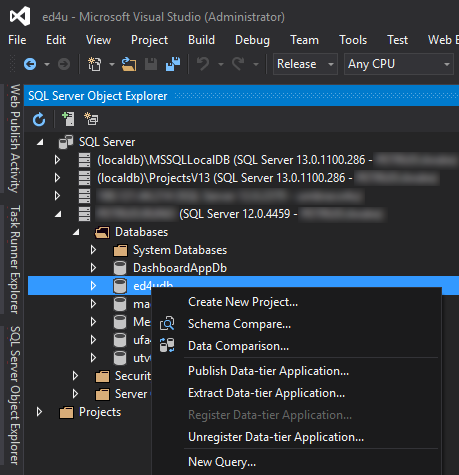Click the MSSQLLocalDB server icon
The width and height of the screenshot is (459, 475).
[x=84, y=160]
